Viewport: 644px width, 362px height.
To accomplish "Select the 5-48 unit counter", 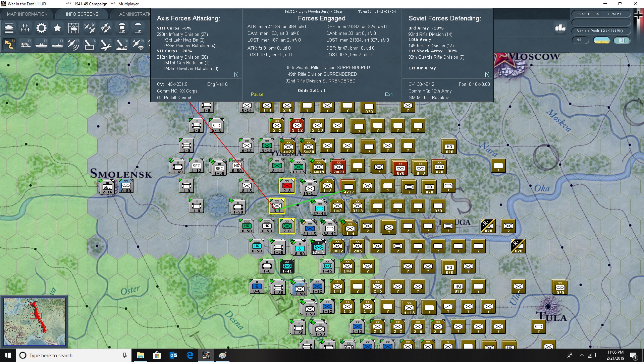I will pyautogui.click(x=217, y=125).
